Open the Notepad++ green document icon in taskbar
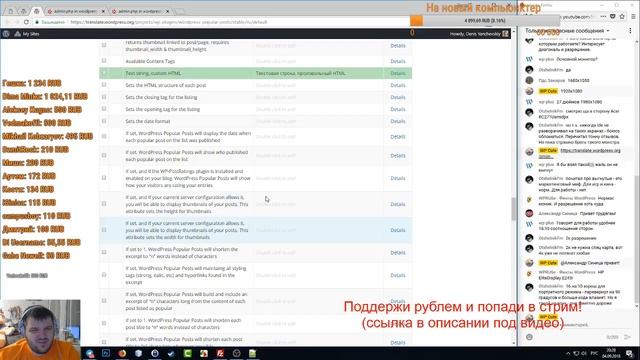 click(x=253, y=353)
